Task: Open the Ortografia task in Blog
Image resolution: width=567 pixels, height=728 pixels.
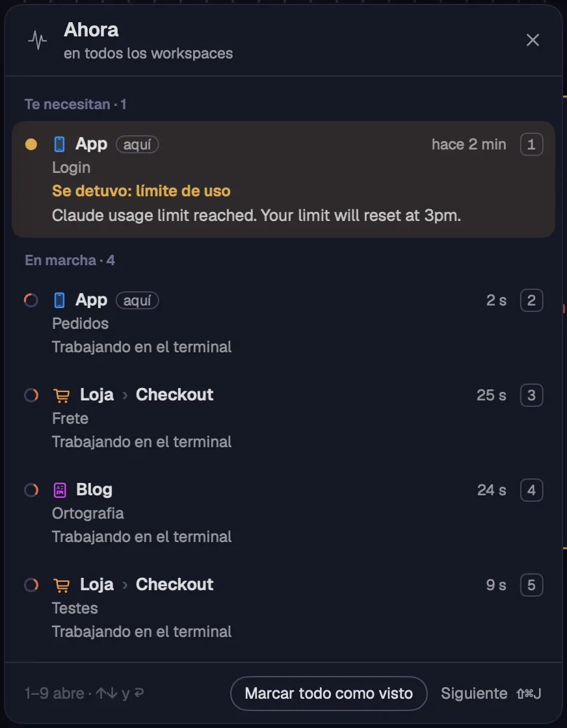Action: pyautogui.click(x=283, y=513)
